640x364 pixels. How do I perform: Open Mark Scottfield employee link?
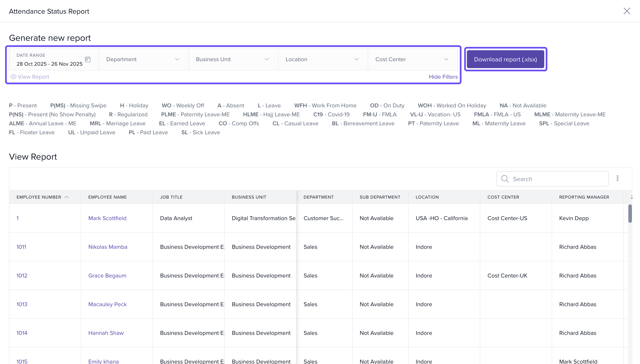point(107,218)
